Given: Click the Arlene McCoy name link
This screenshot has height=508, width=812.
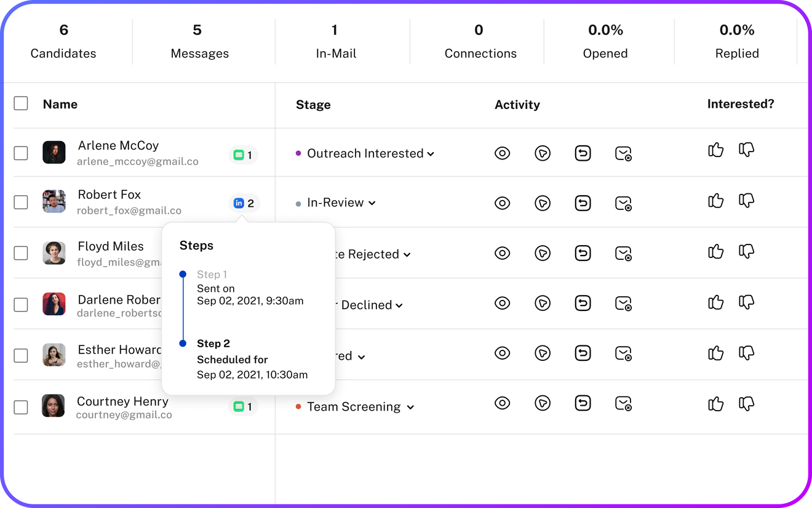Looking at the screenshot, I should [118, 145].
